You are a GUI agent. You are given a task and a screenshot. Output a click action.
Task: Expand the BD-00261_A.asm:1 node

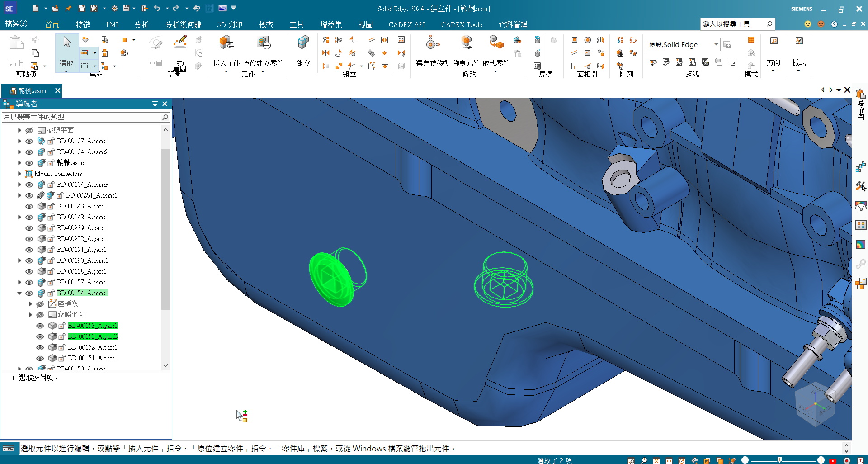[x=19, y=195]
